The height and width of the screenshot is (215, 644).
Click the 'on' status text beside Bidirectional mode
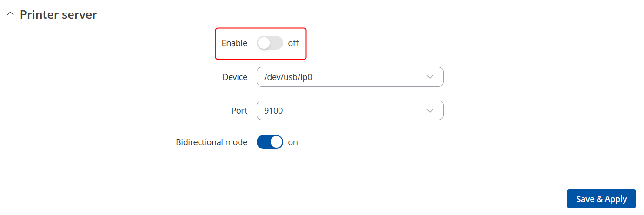(293, 142)
